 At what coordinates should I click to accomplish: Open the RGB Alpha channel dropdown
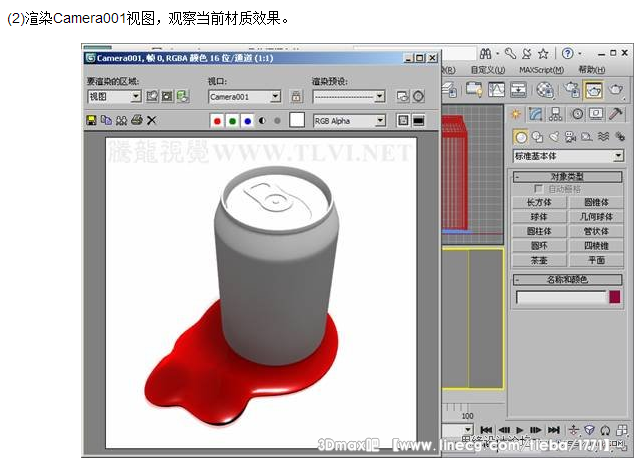click(349, 121)
